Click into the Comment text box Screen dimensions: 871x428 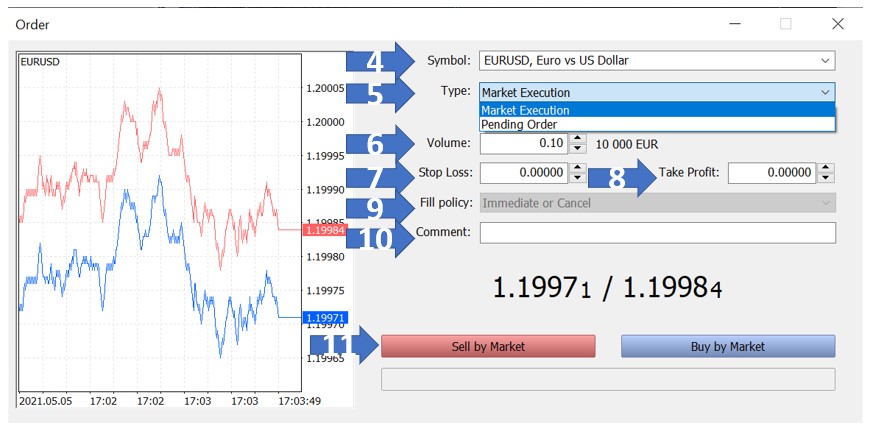click(656, 233)
